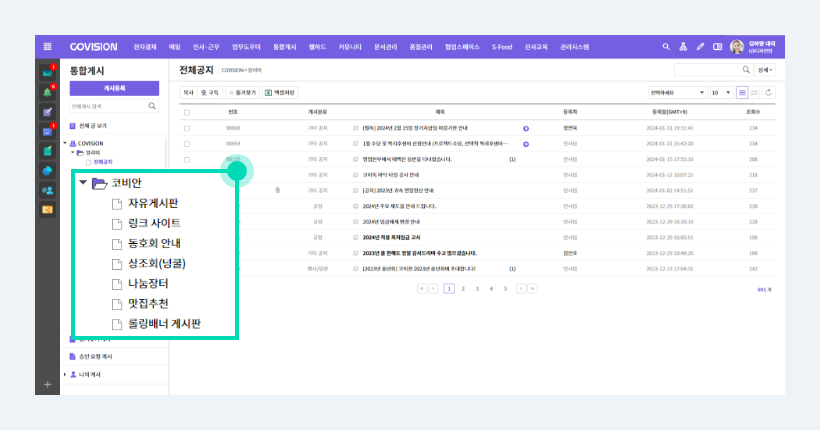Click the pencil write icon in header
The image size is (820, 430).
(x=700, y=47)
